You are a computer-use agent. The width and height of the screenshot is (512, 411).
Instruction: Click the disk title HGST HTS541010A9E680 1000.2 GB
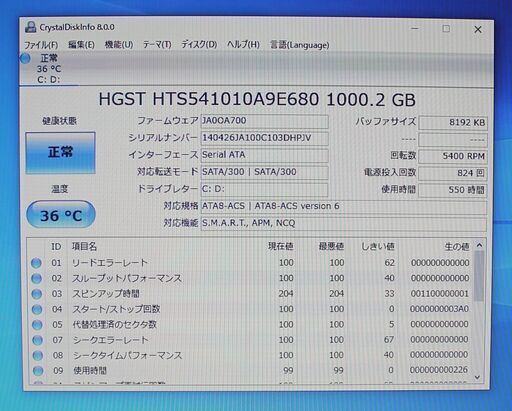click(x=257, y=100)
